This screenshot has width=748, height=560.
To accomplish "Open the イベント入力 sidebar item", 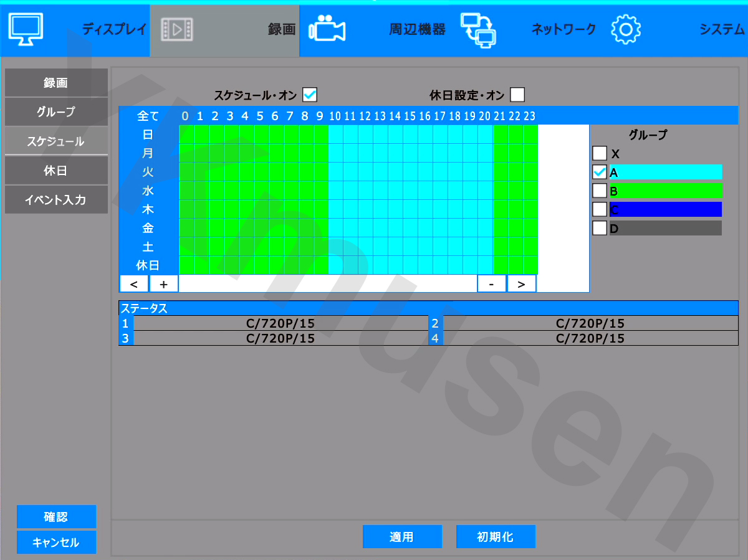I will (x=56, y=200).
